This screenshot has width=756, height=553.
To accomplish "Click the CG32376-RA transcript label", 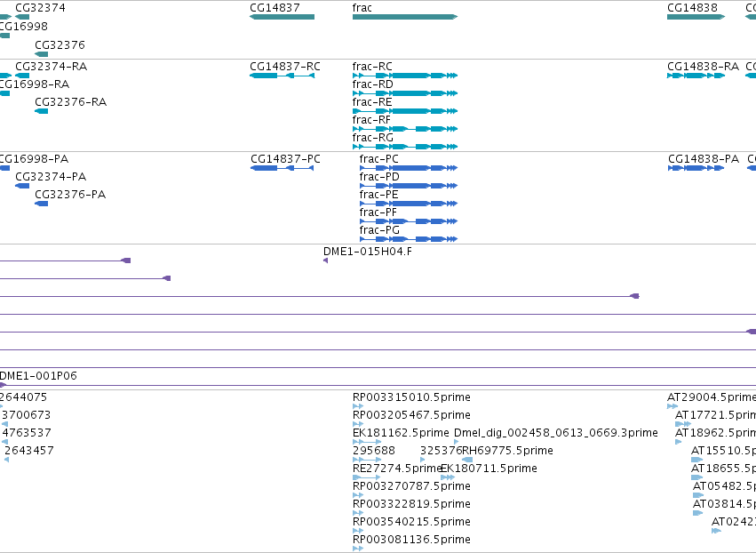I will (70, 102).
